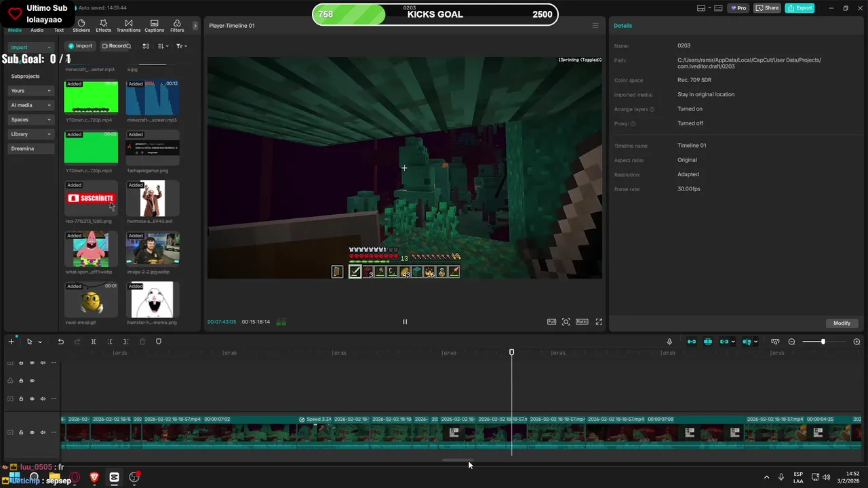Open the window layout menu in the title bar

click(705, 8)
